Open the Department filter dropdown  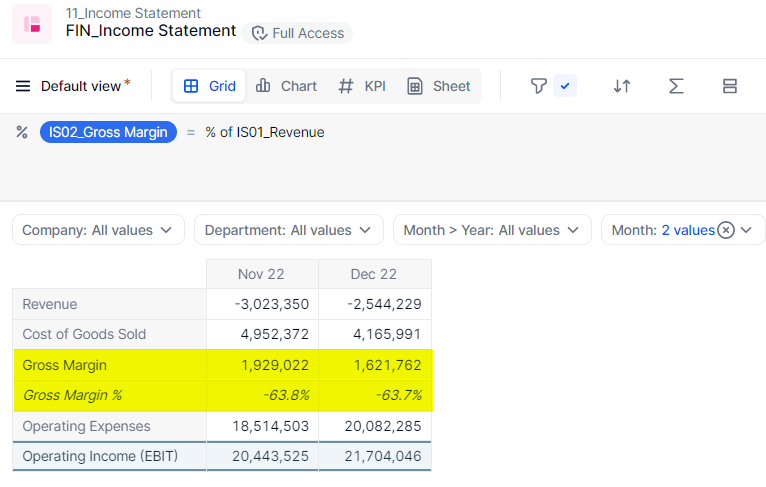[288, 230]
